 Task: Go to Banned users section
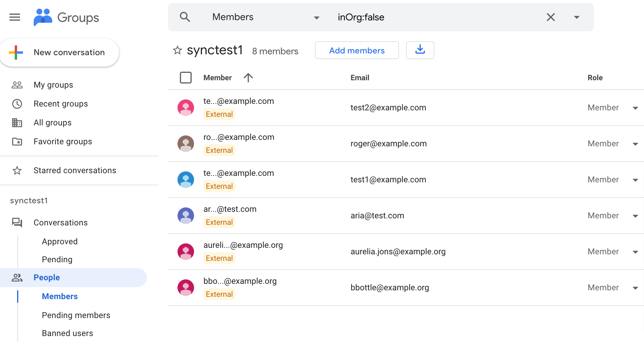(x=68, y=333)
